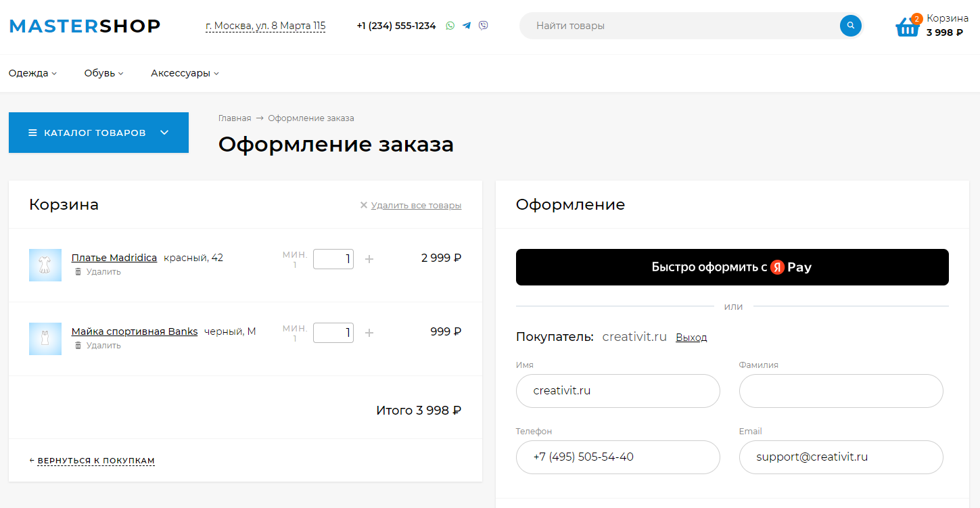Image resolution: width=980 pixels, height=508 pixels.
Task: Remove Майка спортивная Banks from cart
Action: coord(98,346)
